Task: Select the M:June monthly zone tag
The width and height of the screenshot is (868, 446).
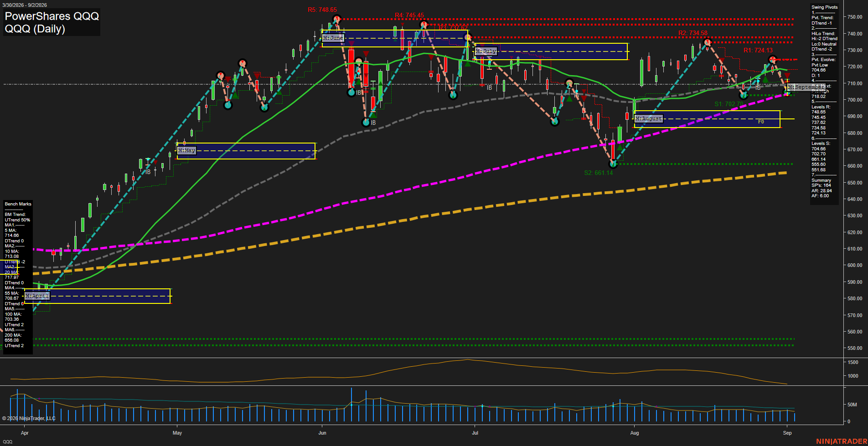Action: (333, 38)
